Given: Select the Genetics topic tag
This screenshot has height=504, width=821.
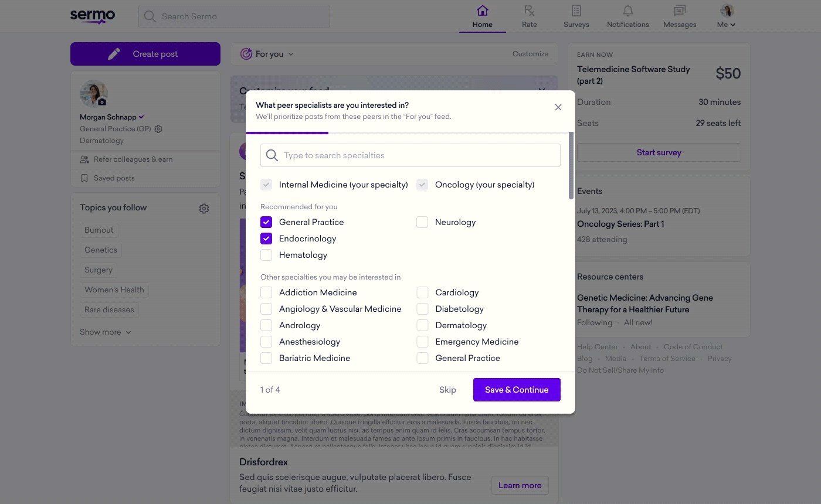Looking at the screenshot, I should 101,250.
